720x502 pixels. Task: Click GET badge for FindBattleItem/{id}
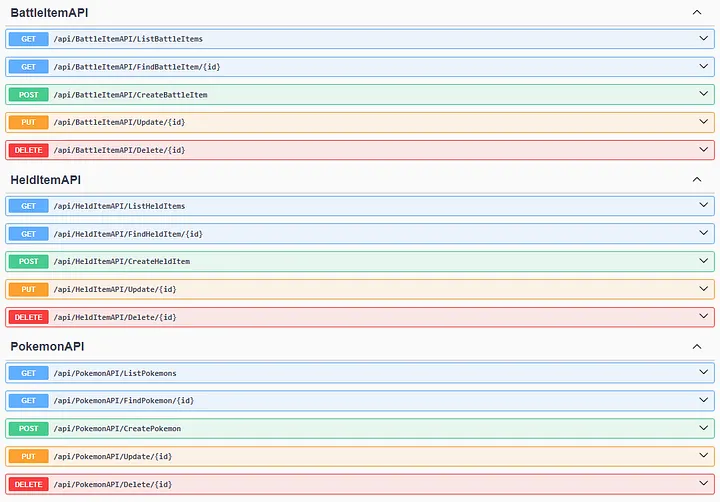click(28, 67)
